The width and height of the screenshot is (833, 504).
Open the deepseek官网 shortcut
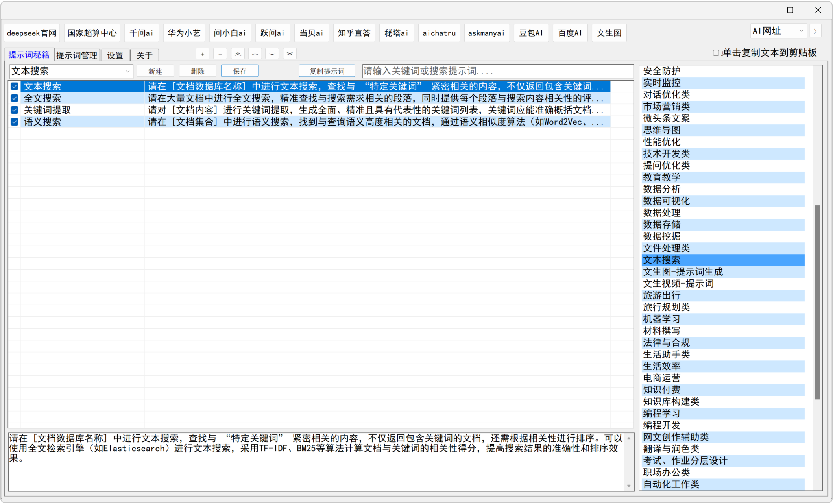(x=32, y=33)
